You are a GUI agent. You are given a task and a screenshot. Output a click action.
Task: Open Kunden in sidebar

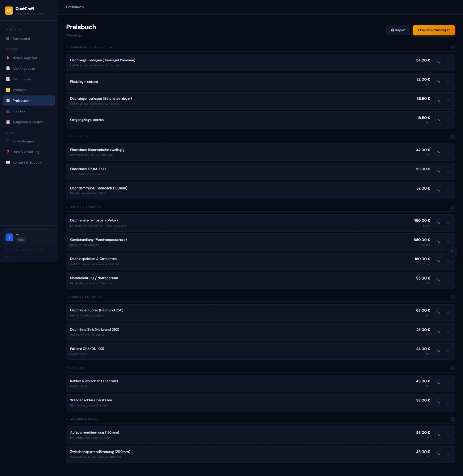[x=29, y=111]
